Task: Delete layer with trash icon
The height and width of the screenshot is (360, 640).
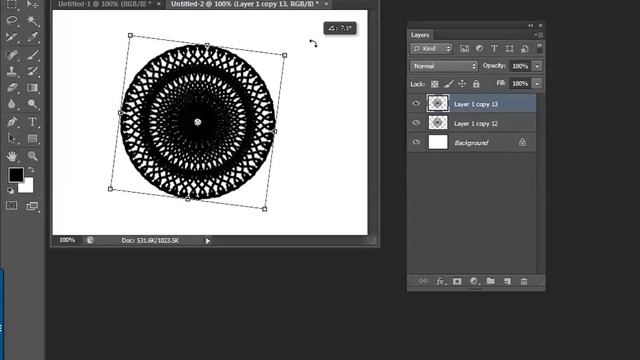Action: coord(524,281)
